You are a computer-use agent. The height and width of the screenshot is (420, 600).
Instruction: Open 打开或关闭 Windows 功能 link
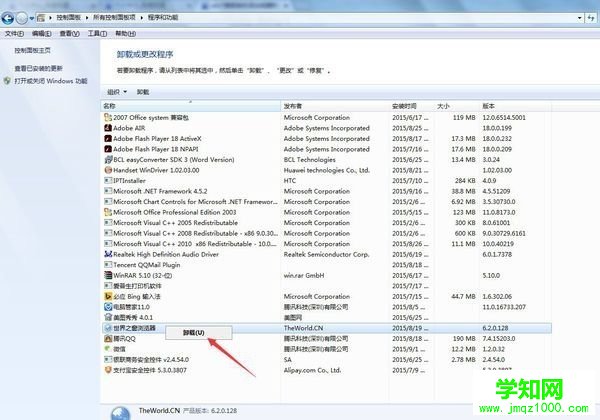[51, 81]
